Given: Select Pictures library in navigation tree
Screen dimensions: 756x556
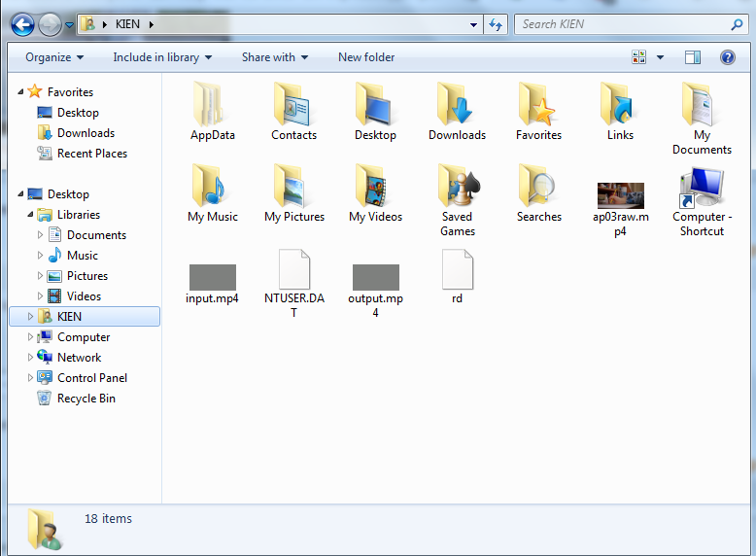Looking at the screenshot, I should [x=78, y=275].
